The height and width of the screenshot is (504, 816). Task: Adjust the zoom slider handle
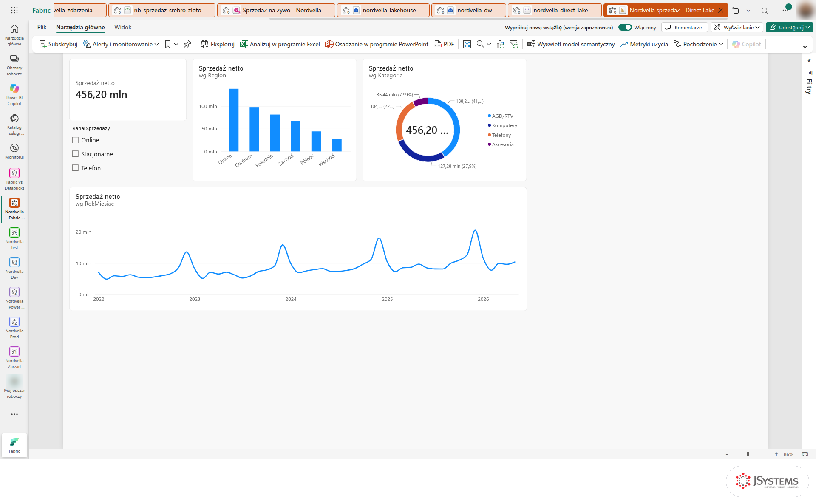click(x=748, y=454)
